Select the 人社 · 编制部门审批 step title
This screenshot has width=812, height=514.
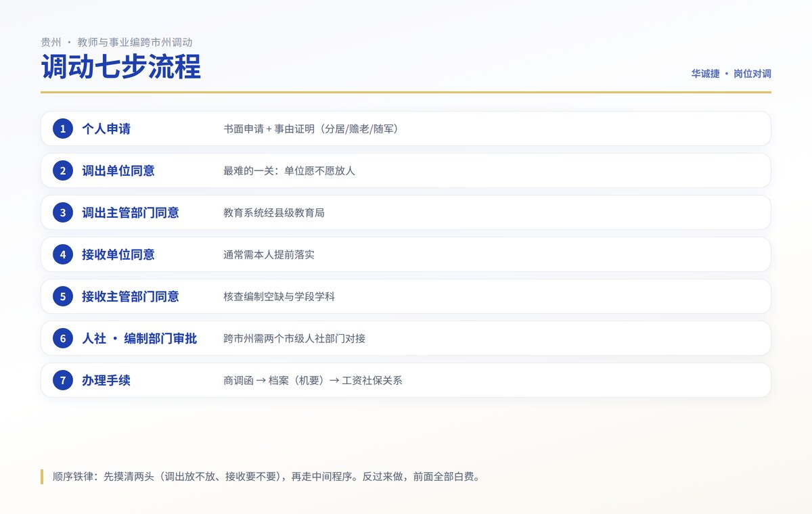point(139,338)
